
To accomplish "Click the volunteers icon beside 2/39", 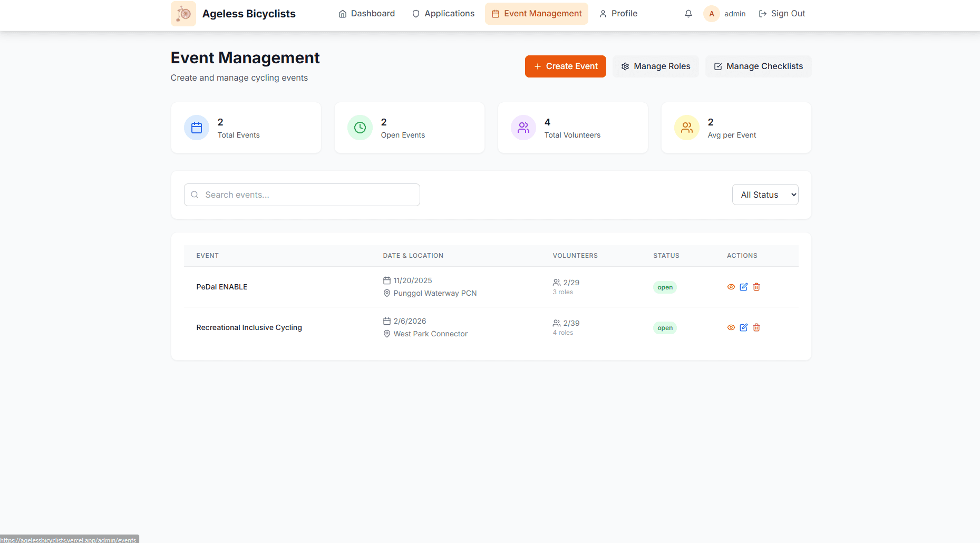I will point(557,323).
